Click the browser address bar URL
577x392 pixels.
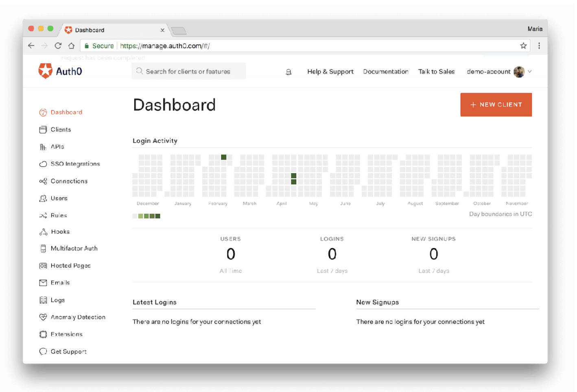[x=165, y=46]
